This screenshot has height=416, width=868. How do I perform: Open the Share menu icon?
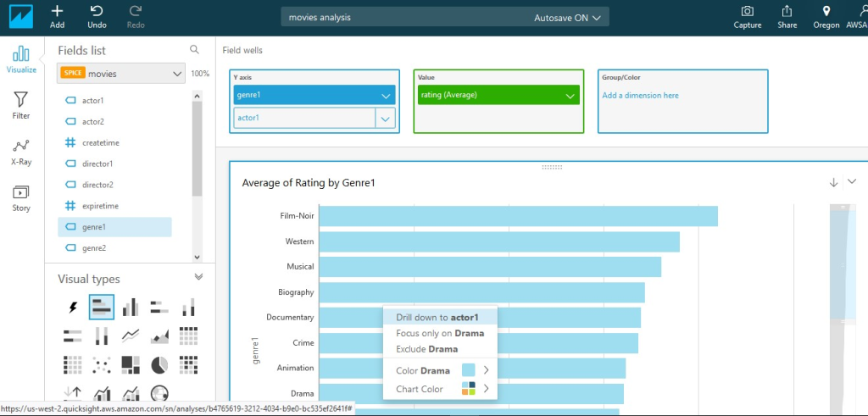click(787, 11)
